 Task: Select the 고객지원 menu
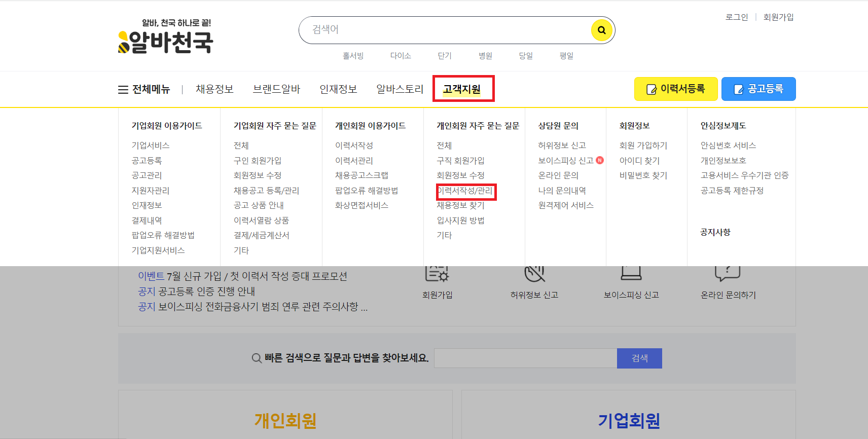(461, 89)
